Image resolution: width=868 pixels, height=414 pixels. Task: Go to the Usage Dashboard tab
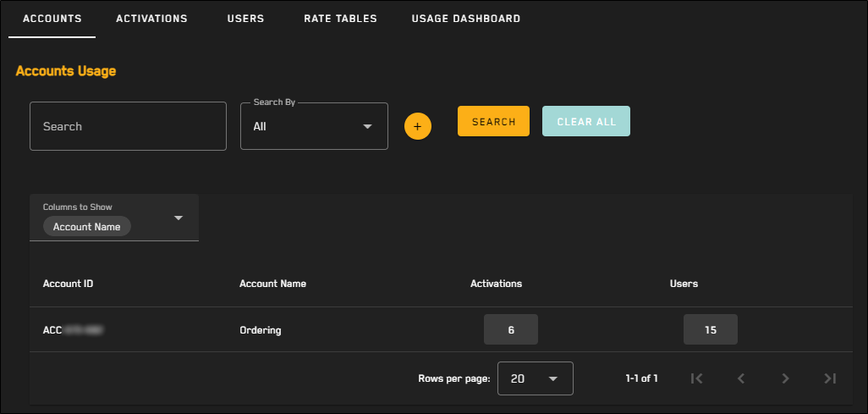click(466, 19)
